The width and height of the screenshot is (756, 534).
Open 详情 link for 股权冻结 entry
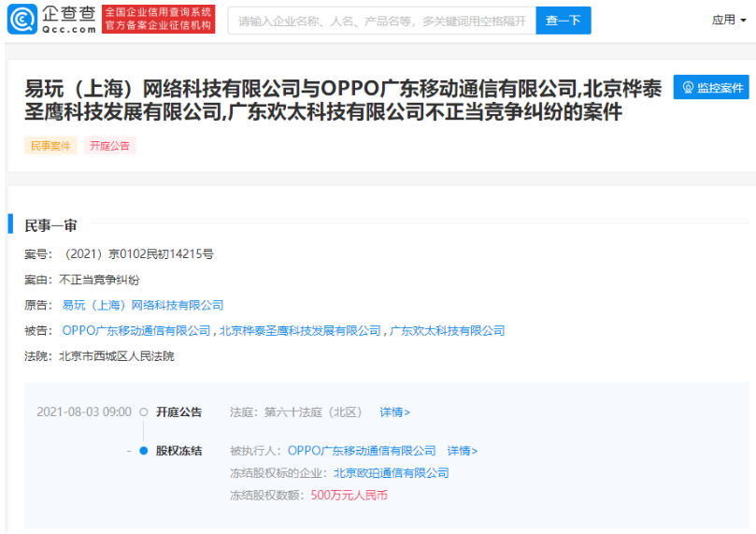(x=462, y=451)
